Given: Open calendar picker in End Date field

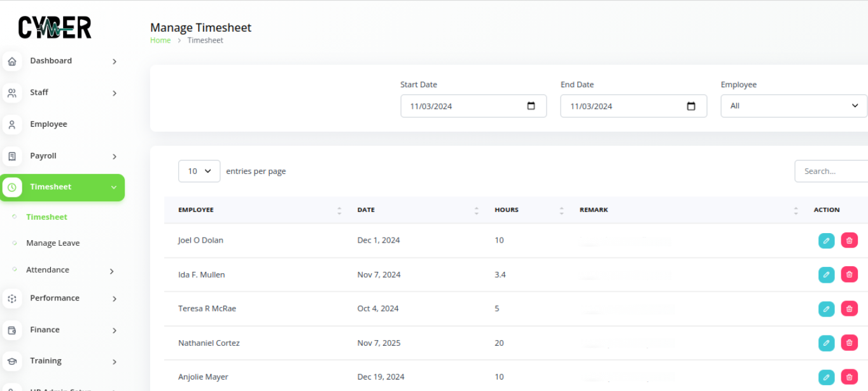Looking at the screenshot, I should click(x=691, y=106).
